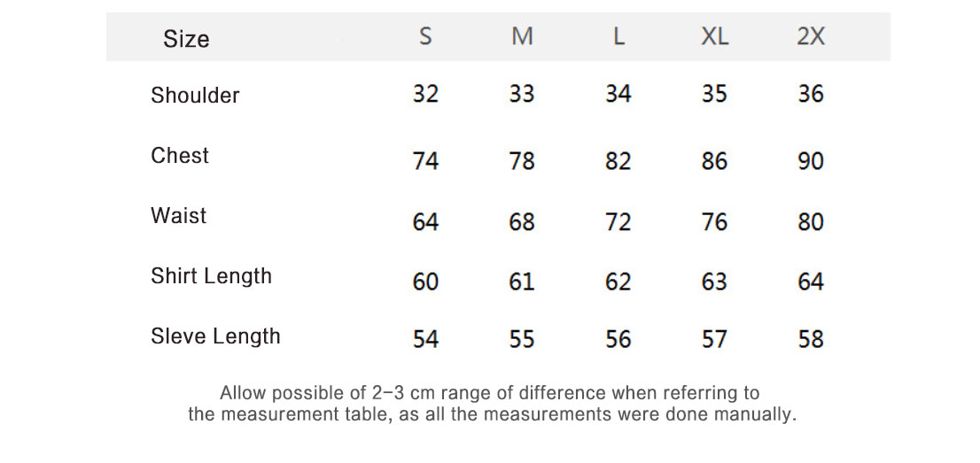This screenshot has width=980, height=463.
Task: Select the M size column header
Action: 522,36
